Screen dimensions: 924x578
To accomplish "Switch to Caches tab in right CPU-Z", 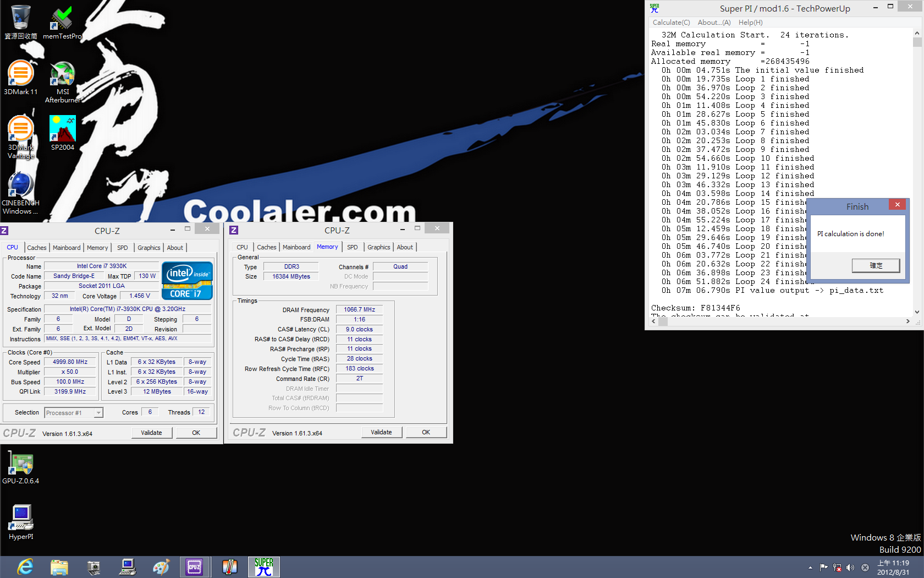I will click(267, 247).
